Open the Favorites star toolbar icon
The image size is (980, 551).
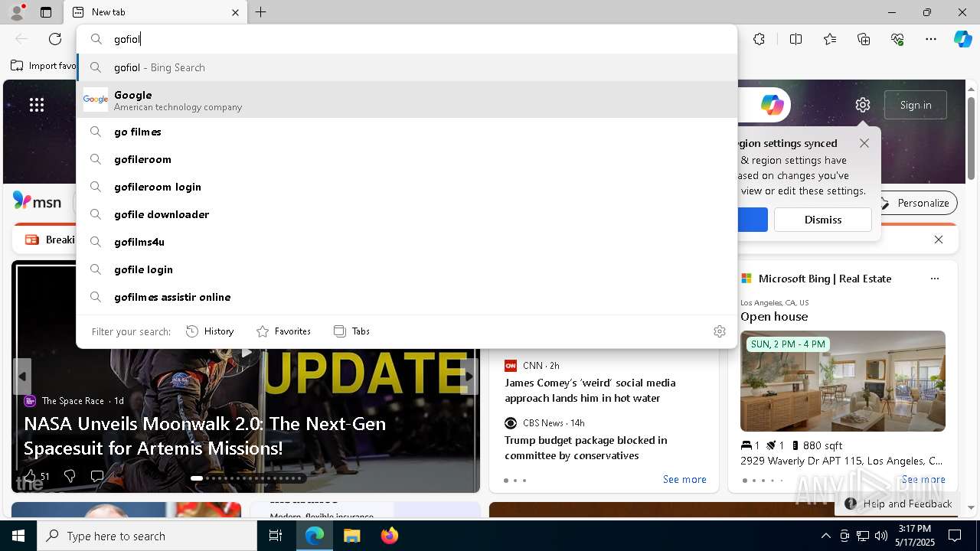click(x=830, y=39)
